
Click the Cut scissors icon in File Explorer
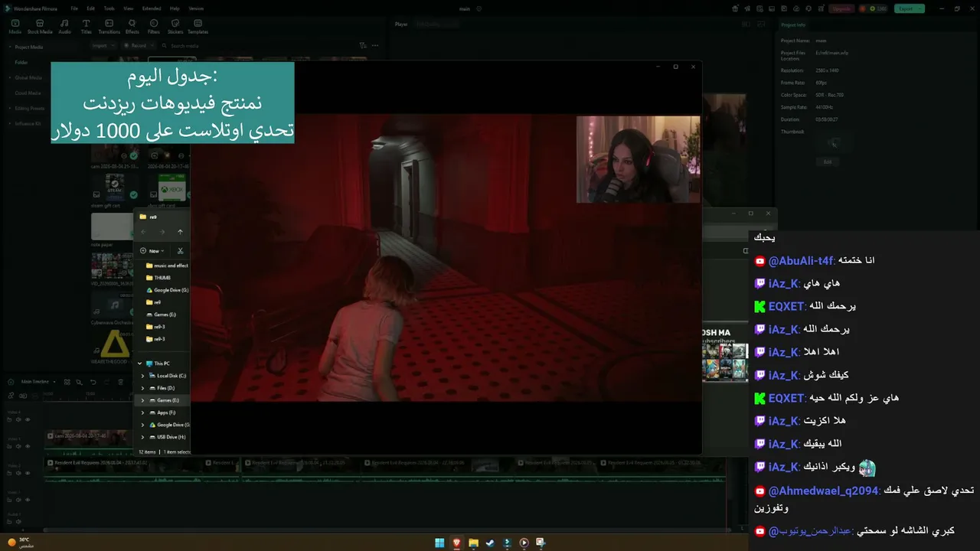pyautogui.click(x=181, y=250)
